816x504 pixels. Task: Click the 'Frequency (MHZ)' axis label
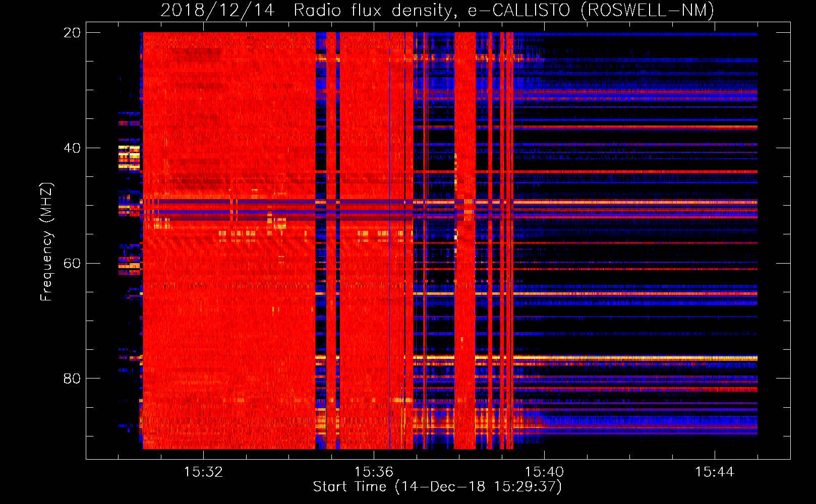(46, 241)
